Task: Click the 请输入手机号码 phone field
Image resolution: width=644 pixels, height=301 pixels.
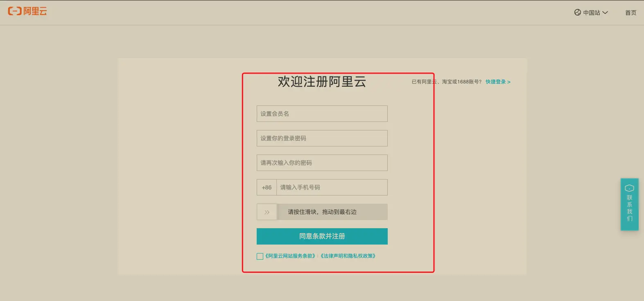Action: [x=332, y=187]
